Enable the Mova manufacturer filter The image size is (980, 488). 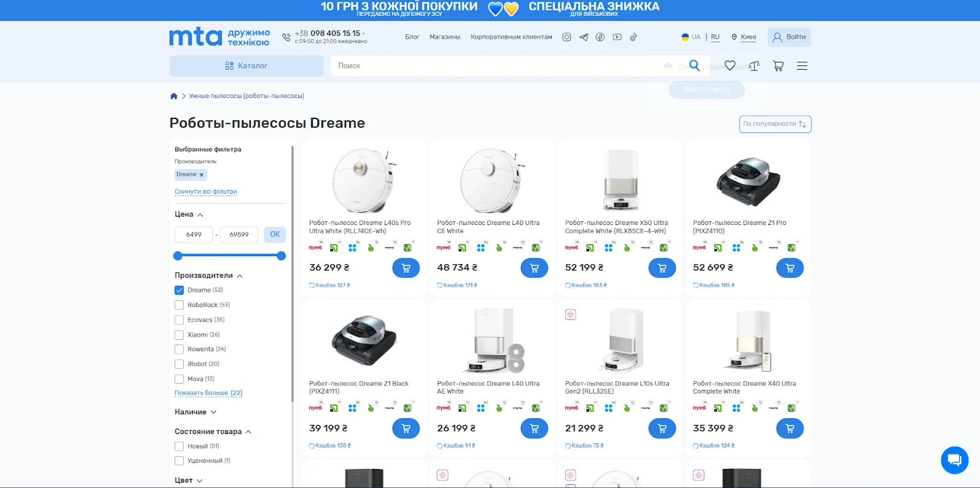tap(179, 379)
